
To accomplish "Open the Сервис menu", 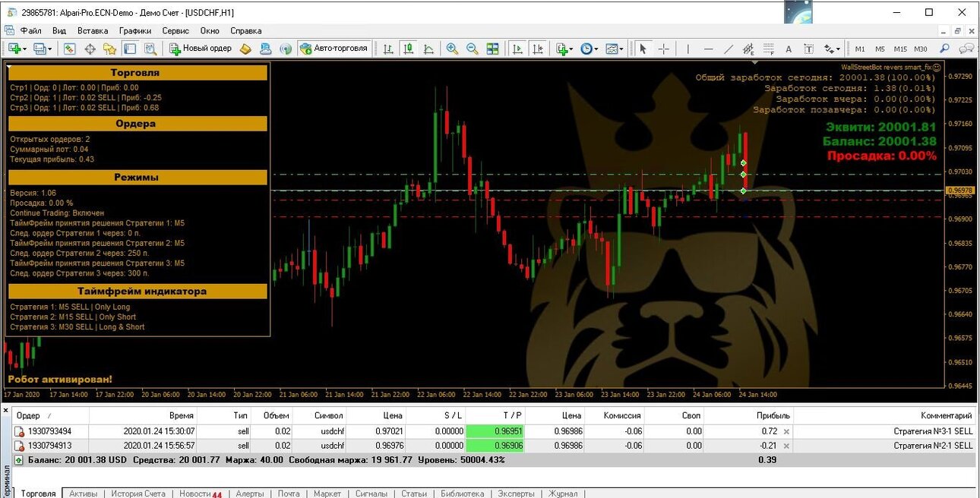I will [x=175, y=31].
